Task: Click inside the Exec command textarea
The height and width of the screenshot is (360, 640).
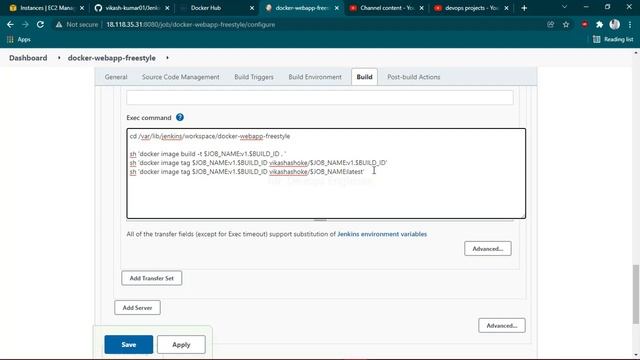Action: [x=326, y=173]
